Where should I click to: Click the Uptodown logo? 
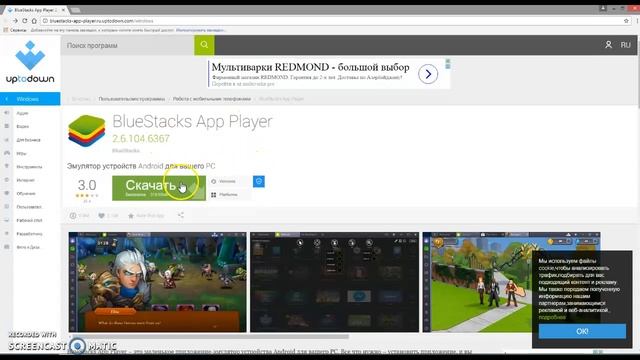(x=30, y=62)
